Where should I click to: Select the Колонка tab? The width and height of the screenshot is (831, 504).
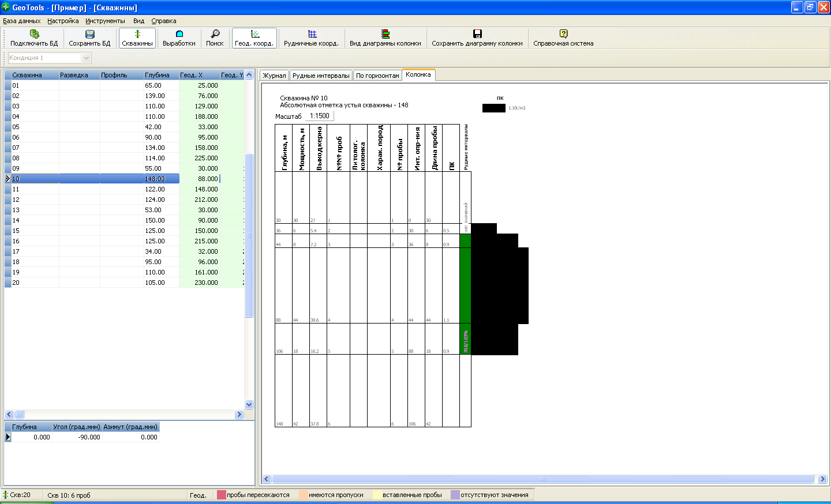(418, 74)
